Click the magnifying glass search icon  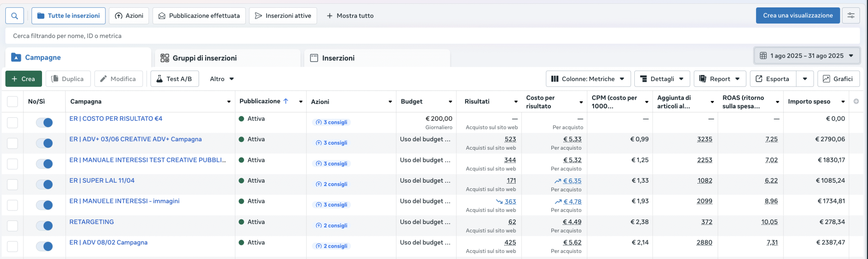pos(15,16)
